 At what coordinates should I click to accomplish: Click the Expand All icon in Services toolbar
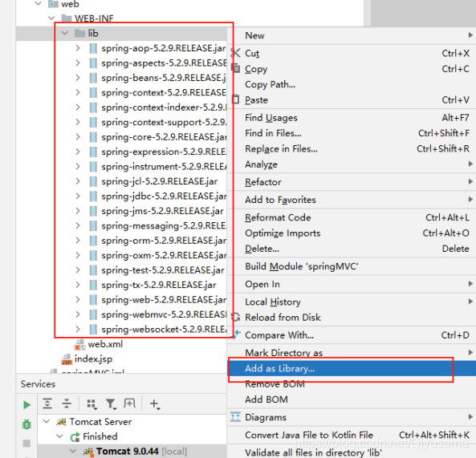point(47,403)
